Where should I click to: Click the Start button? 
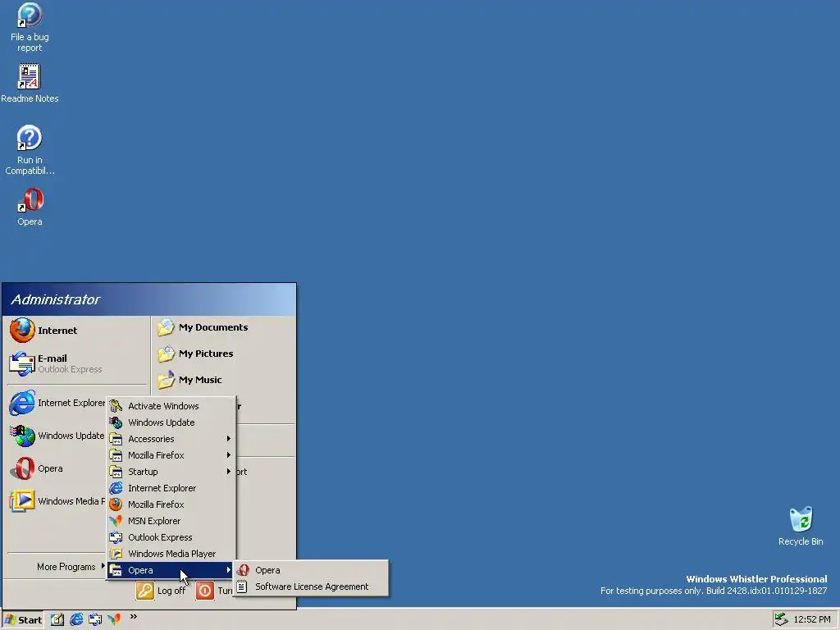[22, 620]
